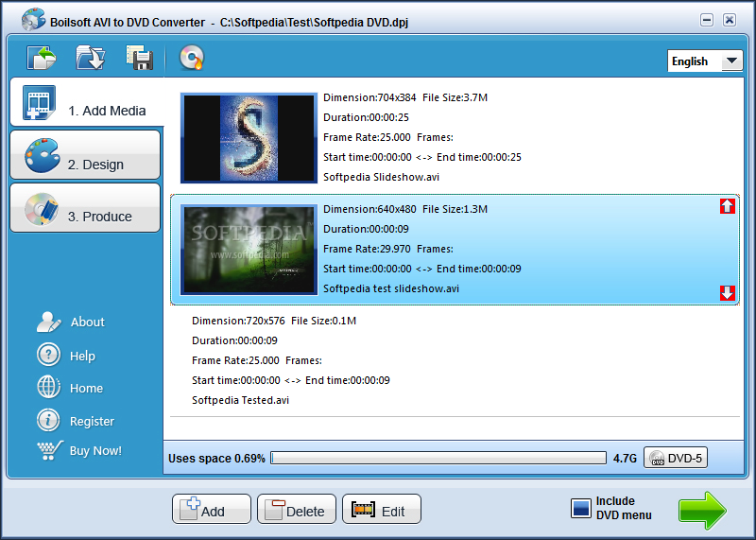Switch to the 2. Design tab
The image size is (756, 540).
pos(85,155)
